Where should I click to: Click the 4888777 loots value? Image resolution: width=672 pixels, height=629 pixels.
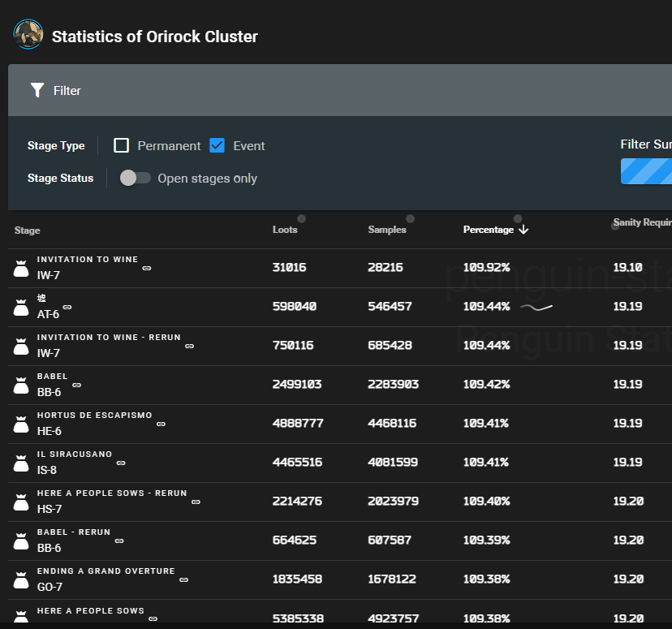298,424
